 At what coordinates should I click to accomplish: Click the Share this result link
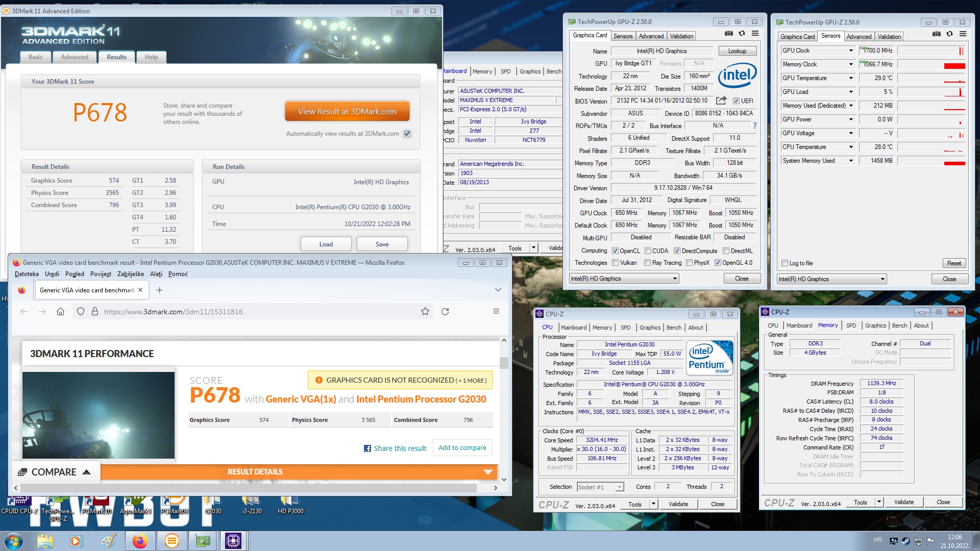tap(400, 448)
